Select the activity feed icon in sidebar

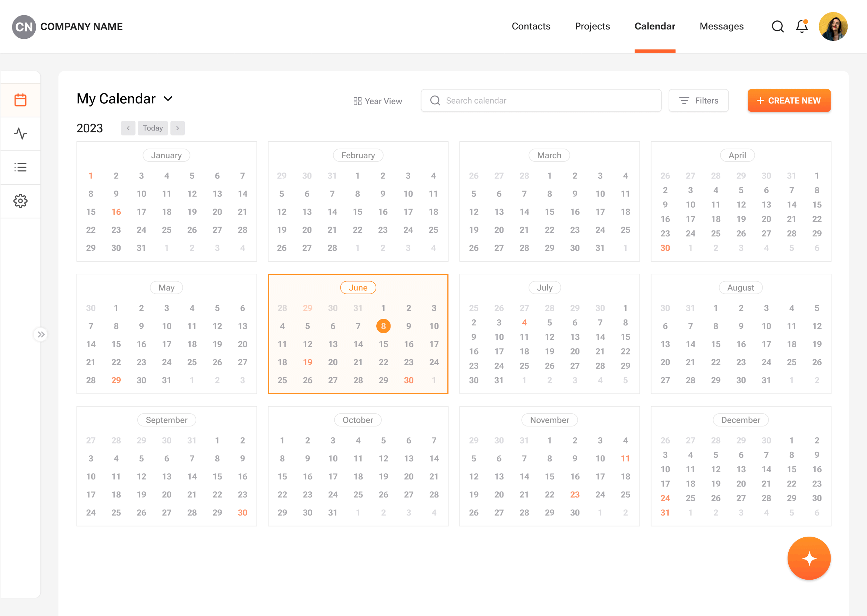(20, 133)
